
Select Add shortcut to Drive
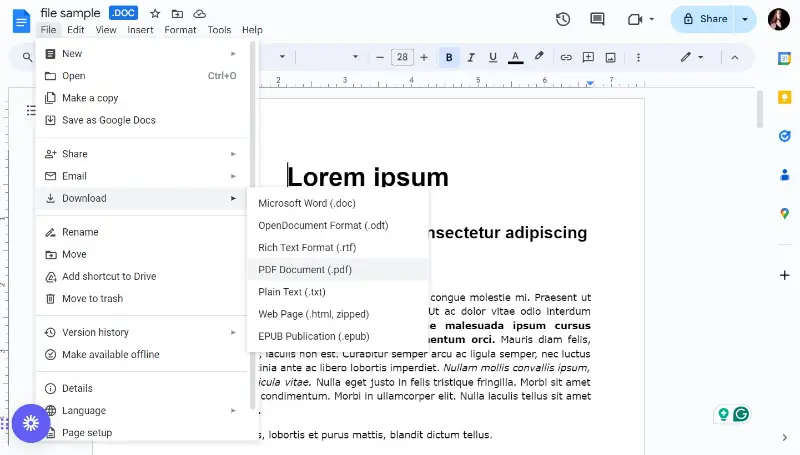143,276
